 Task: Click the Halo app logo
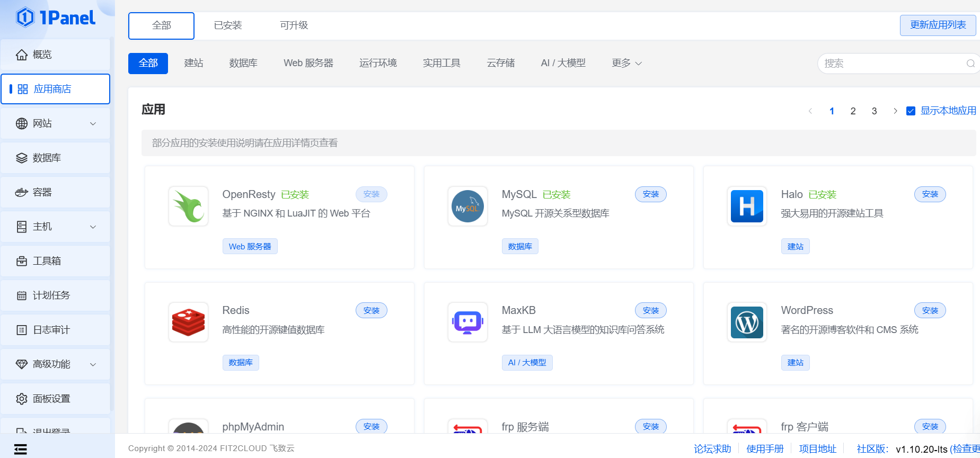coord(747,206)
